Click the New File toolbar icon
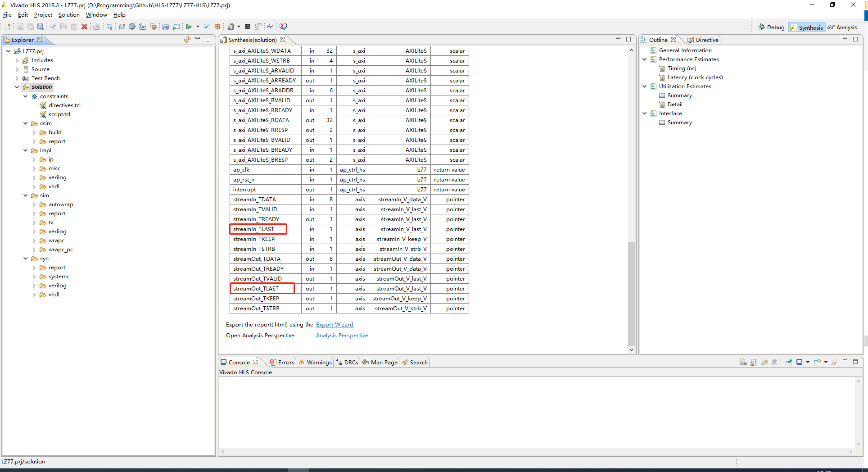The width and height of the screenshot is (868, 472). click(x=8, y=27)
